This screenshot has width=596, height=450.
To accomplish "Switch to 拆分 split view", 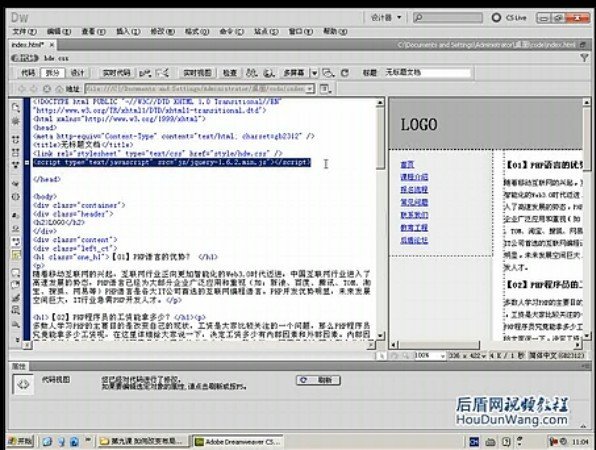I will (x=53, y=73).
